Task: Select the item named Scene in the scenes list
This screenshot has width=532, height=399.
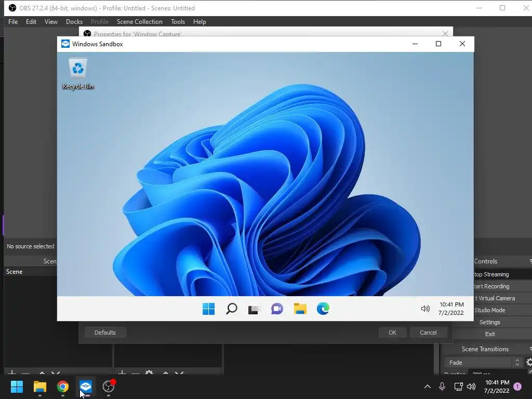Action: (x=30, y=272)
